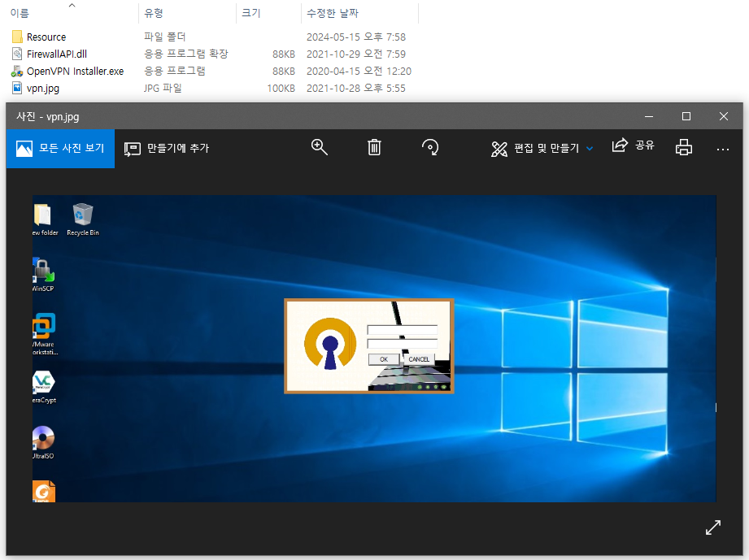The width and height of the screenshot is (749, 560).
Task: Click the print icon
Action: coord(684,148)
